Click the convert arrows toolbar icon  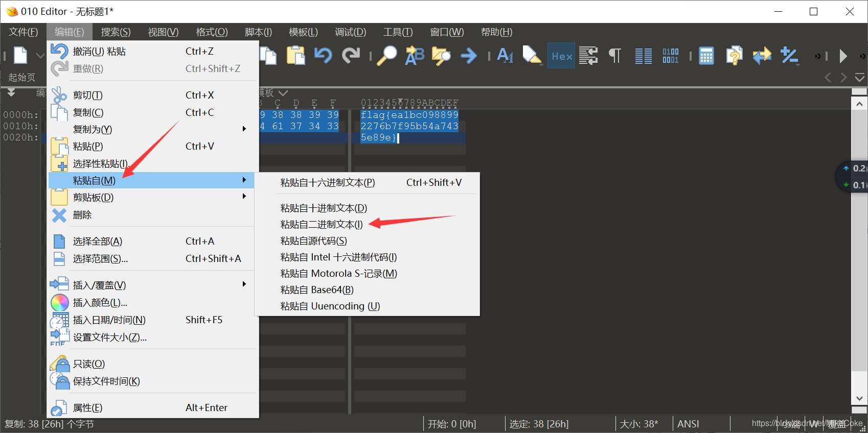762,55
